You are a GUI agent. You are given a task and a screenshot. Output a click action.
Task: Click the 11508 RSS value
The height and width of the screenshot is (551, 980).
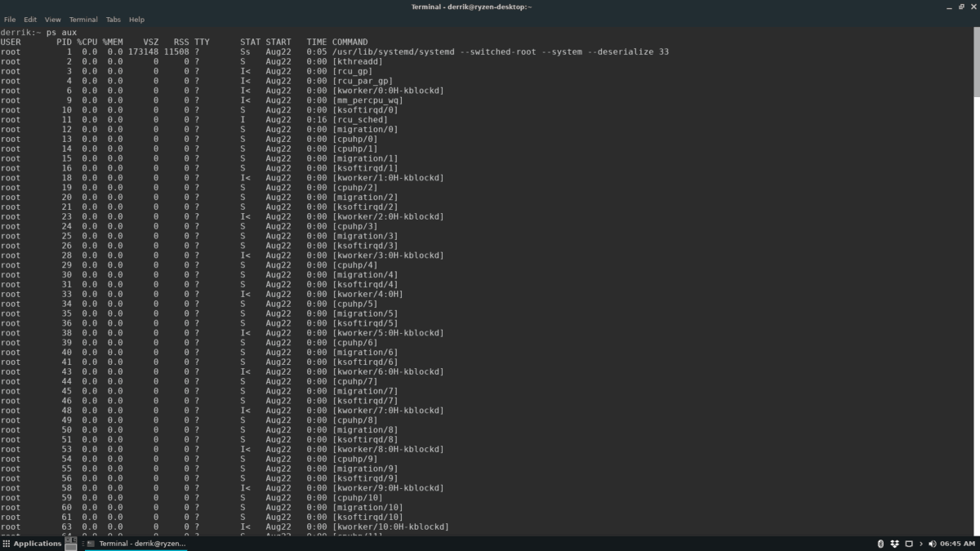point(176,51)
